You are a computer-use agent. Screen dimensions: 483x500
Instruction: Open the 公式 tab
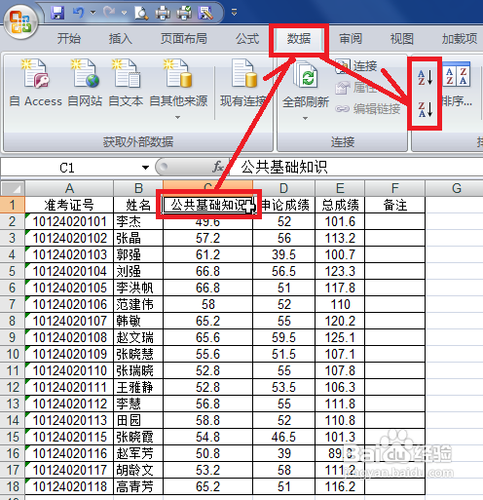tap(247, 38)
